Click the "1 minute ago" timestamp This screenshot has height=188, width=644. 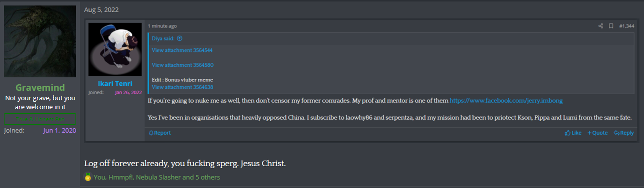(x=162, y=26)
